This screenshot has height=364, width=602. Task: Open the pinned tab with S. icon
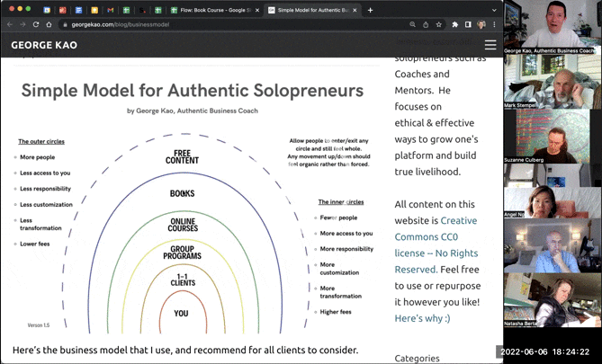[x=142, y=11]
